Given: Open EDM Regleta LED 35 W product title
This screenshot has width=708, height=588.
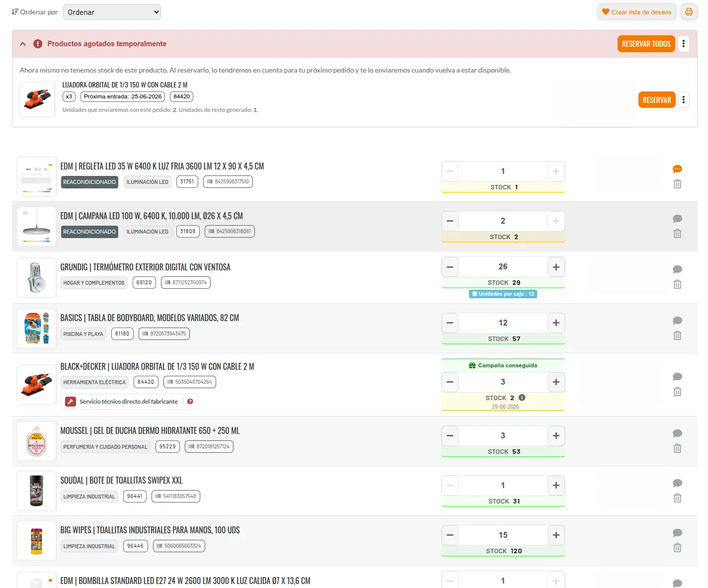Looking at the screenshot, I should coord(162,166).
